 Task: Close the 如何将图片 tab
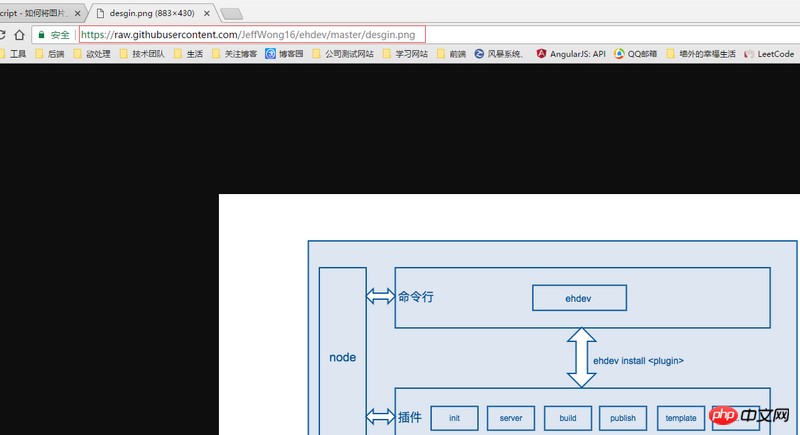(78, 14)
